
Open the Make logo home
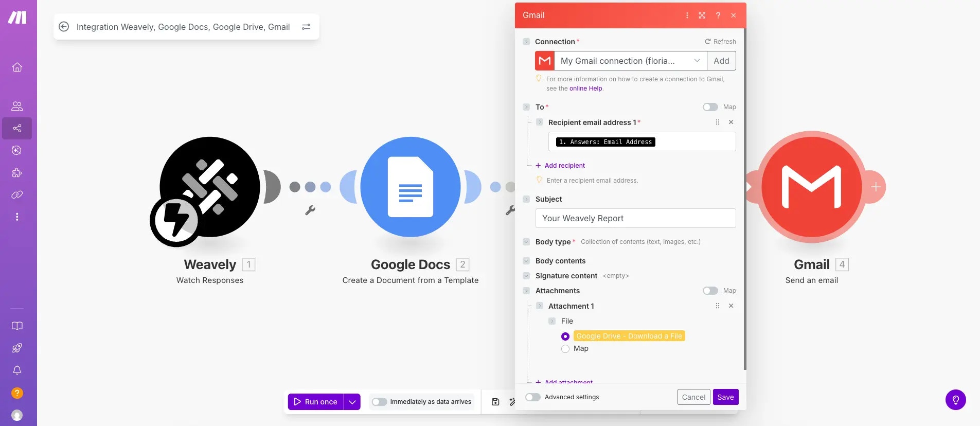point(17,17)
